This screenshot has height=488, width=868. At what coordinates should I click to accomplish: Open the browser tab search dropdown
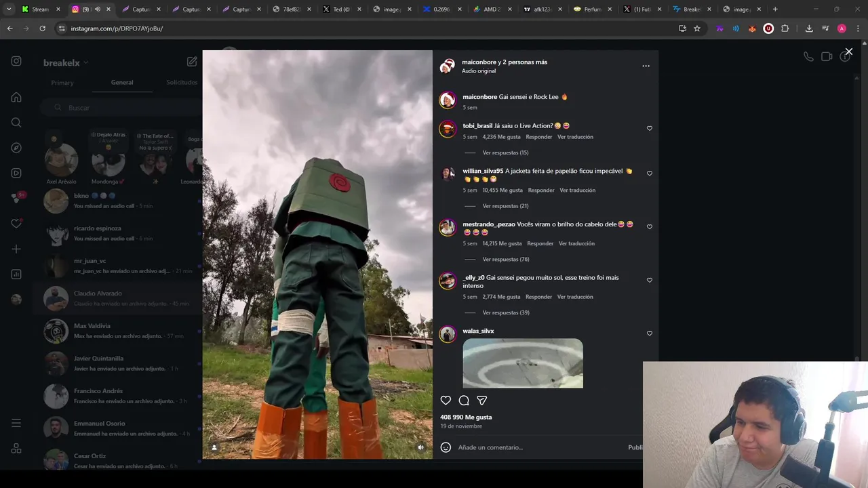(9, 9)
